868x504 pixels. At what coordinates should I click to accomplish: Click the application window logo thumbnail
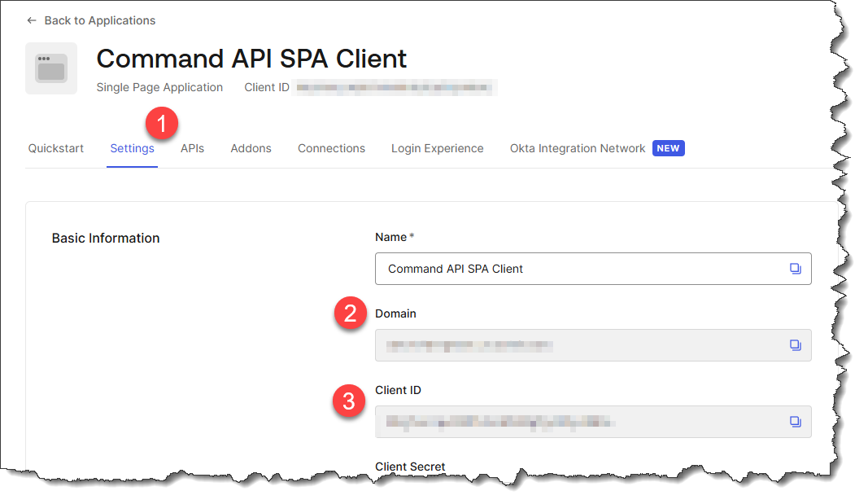[51, 68]
